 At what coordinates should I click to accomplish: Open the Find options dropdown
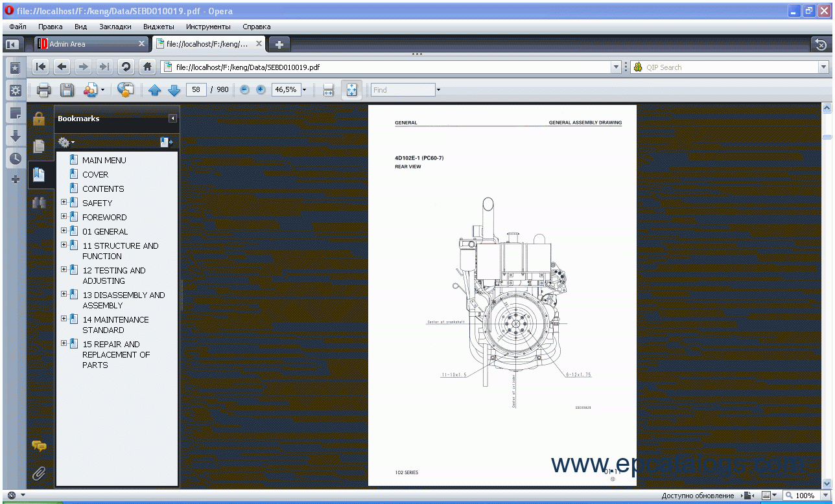pos(438,90)
